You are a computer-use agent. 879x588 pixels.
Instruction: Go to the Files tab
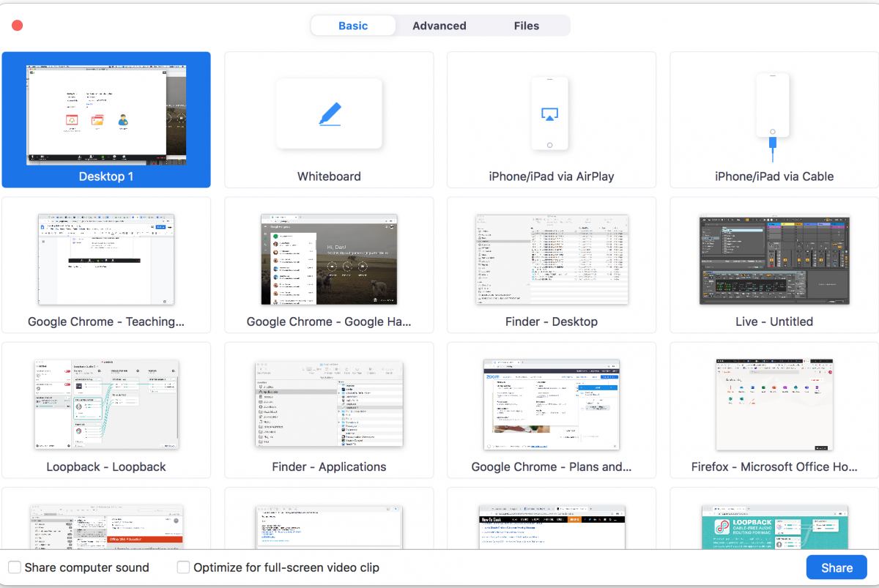pyautogui.click(x=527, y=26)
